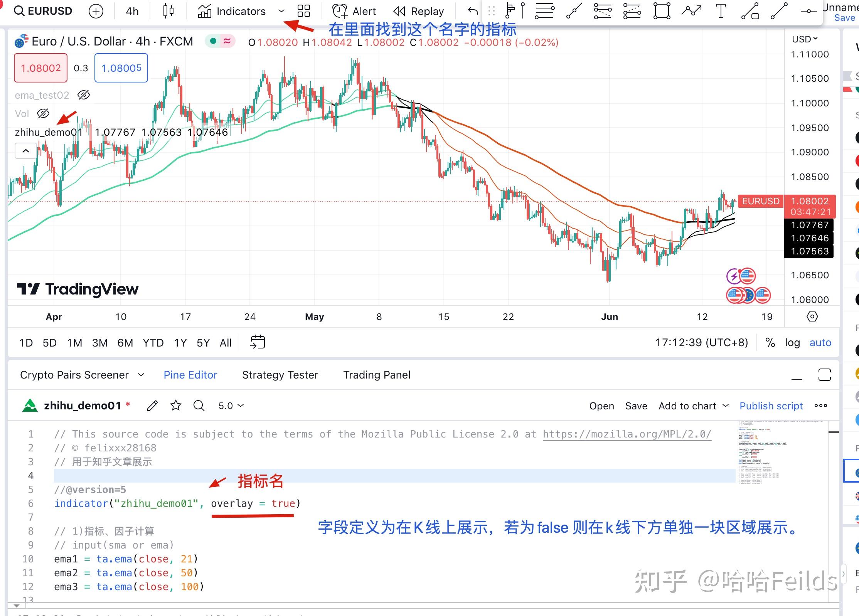Switch to the Strategy Tester tab

click(x=280, y=375)
